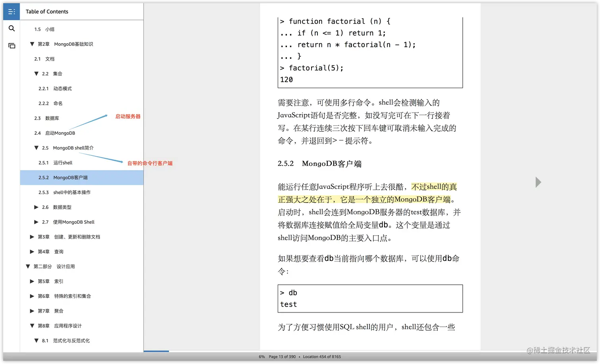
Task: Select highlighted 2.5.2 MongoDB客户端 entry
Action: coord(82,178)
